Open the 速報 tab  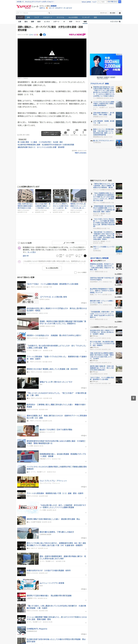coord(28,17)
